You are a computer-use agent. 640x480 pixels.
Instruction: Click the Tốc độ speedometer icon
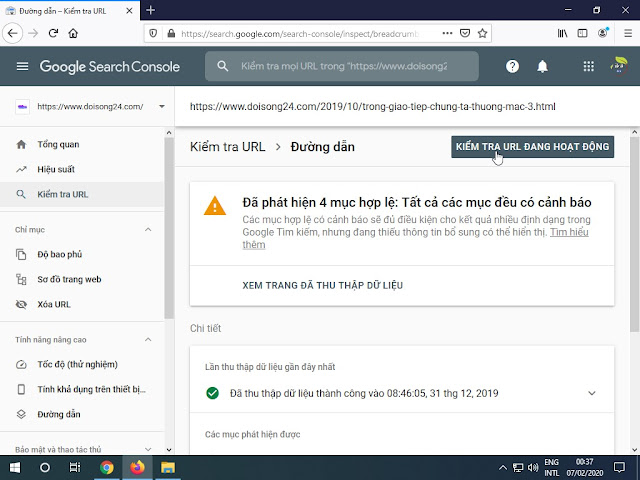[21, 364]
